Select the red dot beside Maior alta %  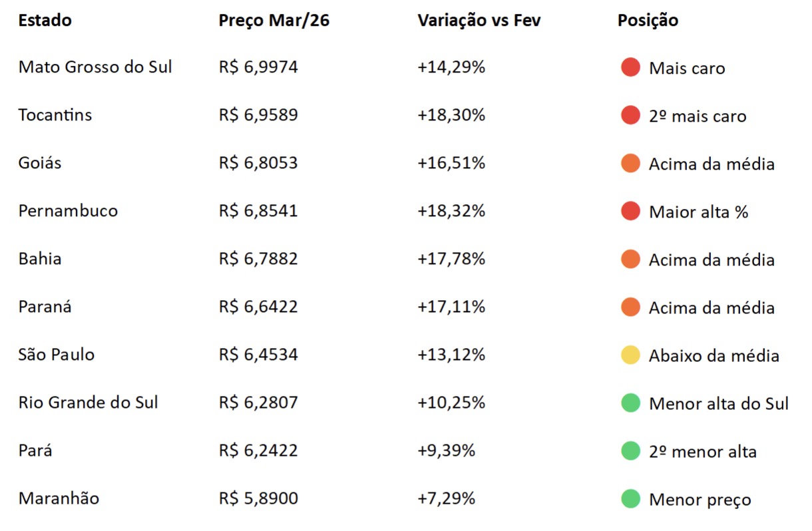[630, 211]
